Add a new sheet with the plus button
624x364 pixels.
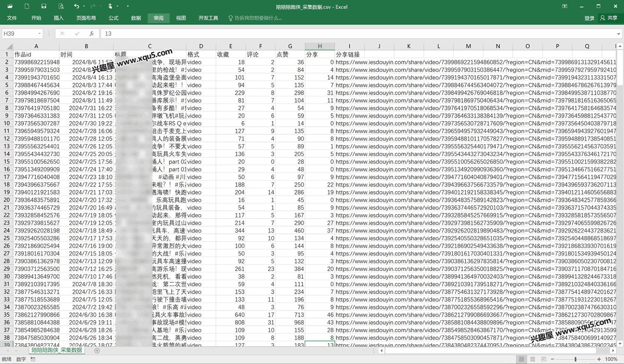(97, 351)
